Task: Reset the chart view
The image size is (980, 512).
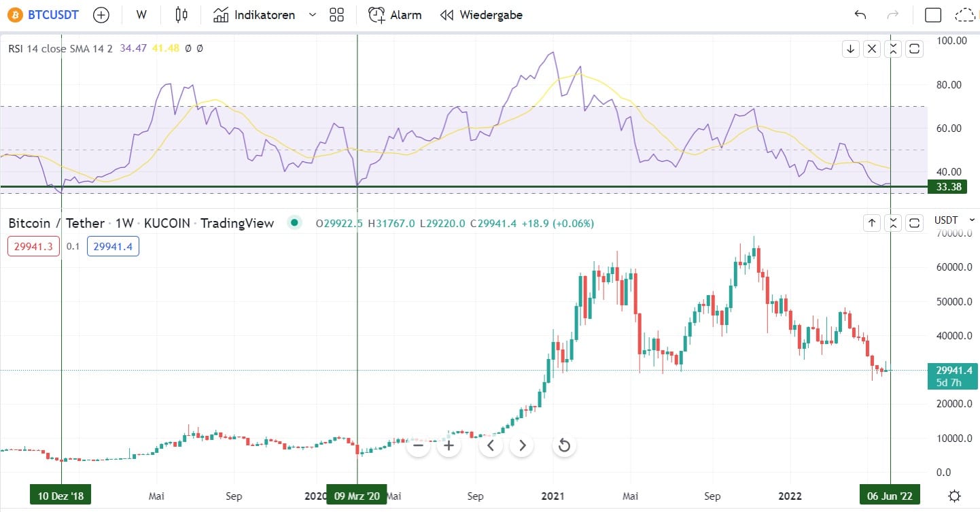Action: pyautogui.click(x=563, y=445)
